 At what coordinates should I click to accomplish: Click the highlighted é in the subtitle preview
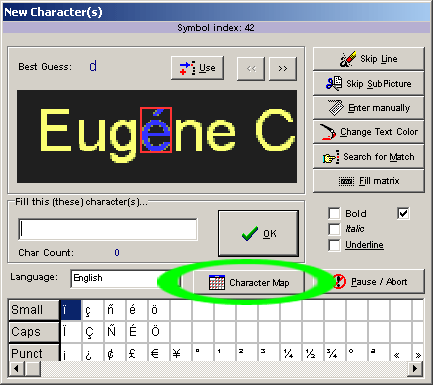coord(156,130)
